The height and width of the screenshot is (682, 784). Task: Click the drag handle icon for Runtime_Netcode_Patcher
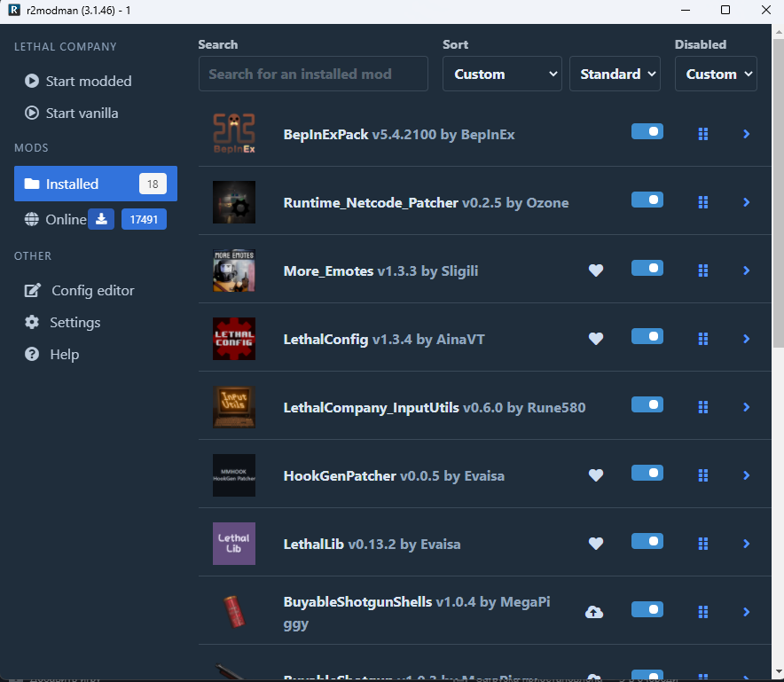[703, 202]
